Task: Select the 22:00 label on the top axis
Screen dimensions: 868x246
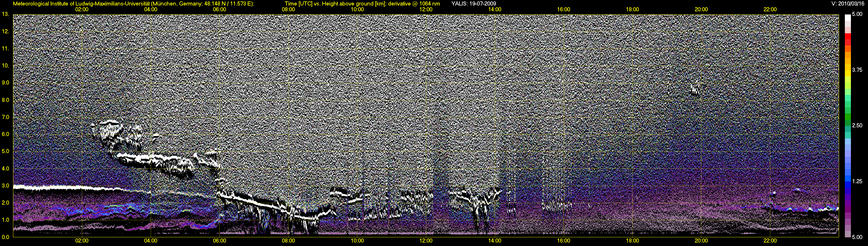Action: tap(770, 10)
